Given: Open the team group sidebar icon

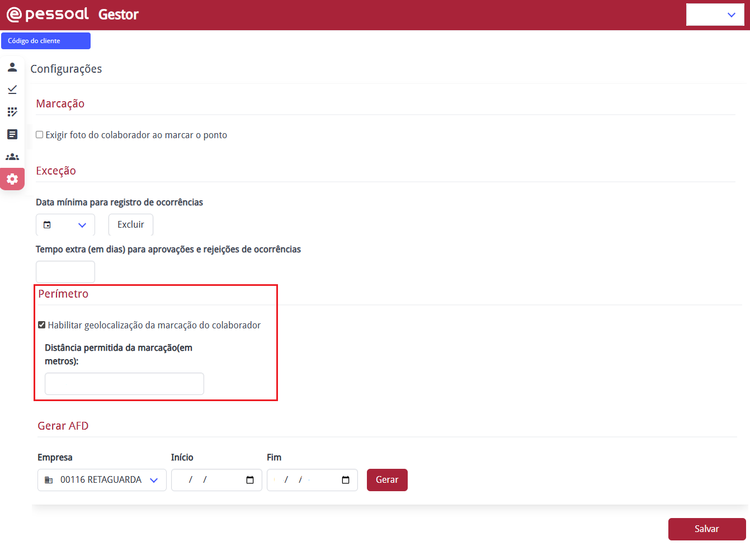Looking at the screenshot, I should 12,157.
